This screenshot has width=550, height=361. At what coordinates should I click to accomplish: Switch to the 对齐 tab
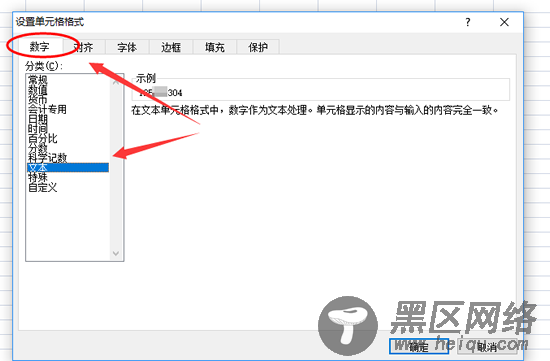(84, 47)
